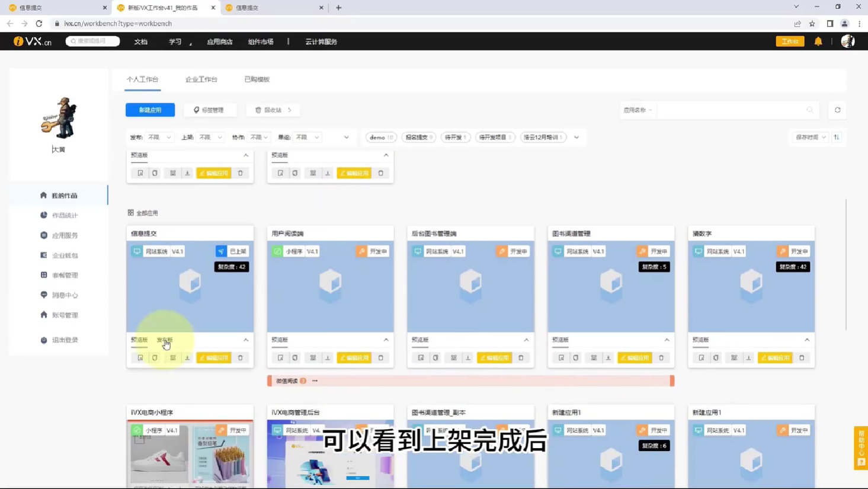868x489 pixels.
Task: Click preview icon on 信息提交 card
Action: pos(140,358)
